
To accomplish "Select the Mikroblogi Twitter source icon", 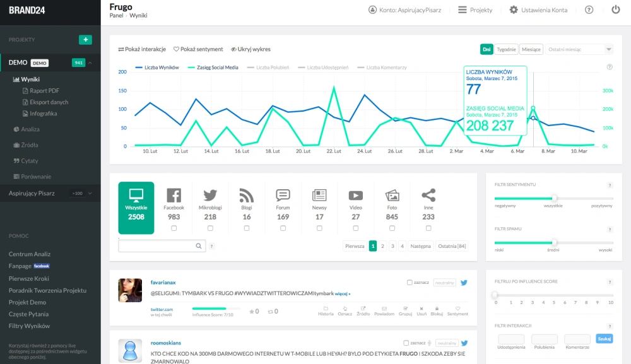I will [210, 196].
